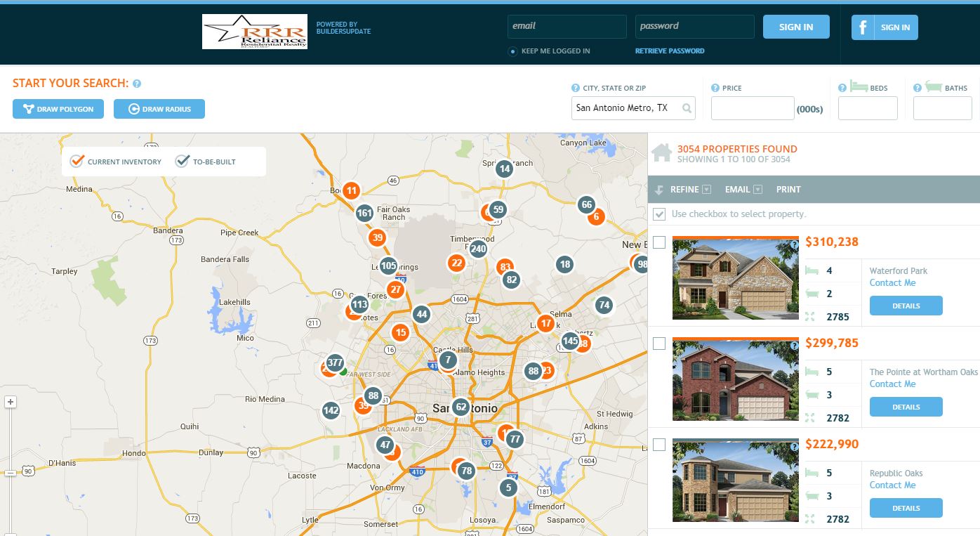Click the email input field
The height and width of the screenshot is (536, 980).
coord(567,27)
